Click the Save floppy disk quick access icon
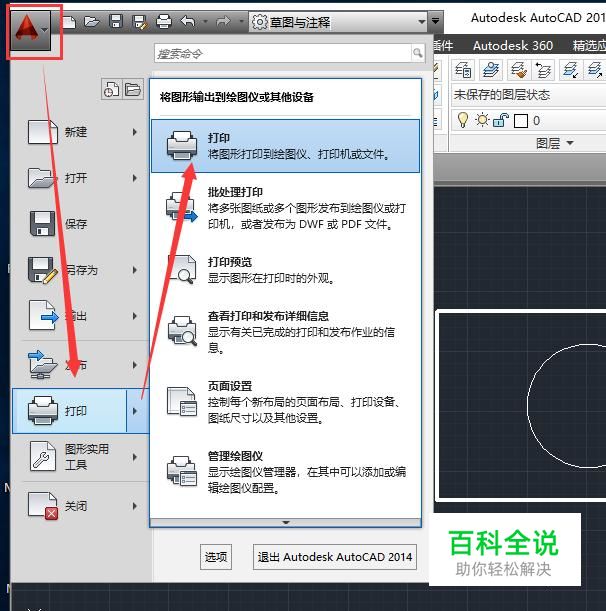Viewport: 606px width, 611px height. [x=116, y=21]
